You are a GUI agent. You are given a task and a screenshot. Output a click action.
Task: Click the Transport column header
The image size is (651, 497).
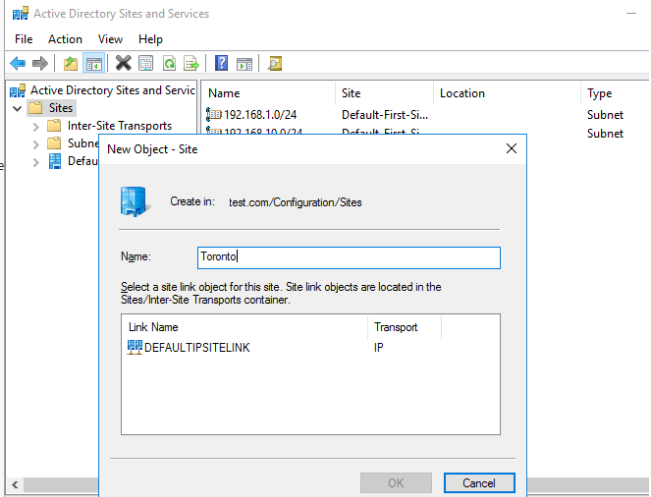pos(404,327)
